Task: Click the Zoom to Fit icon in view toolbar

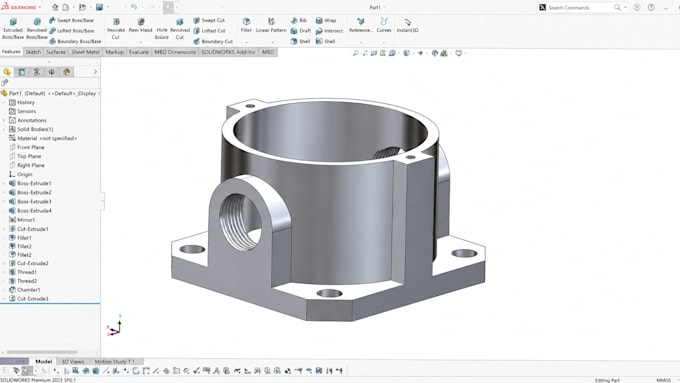Action: (x=355, y=53)
